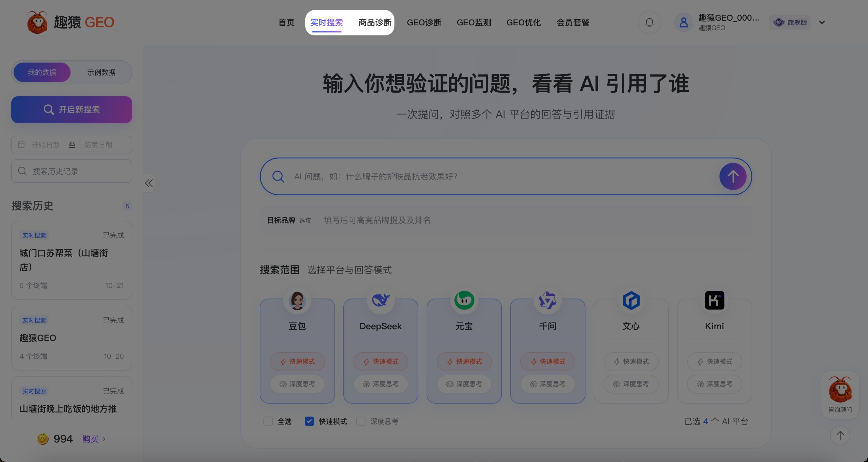Toggle 深度思考 for 豆包
The height and width of the screenshot is (462, 868).
(x=297, y=384)
